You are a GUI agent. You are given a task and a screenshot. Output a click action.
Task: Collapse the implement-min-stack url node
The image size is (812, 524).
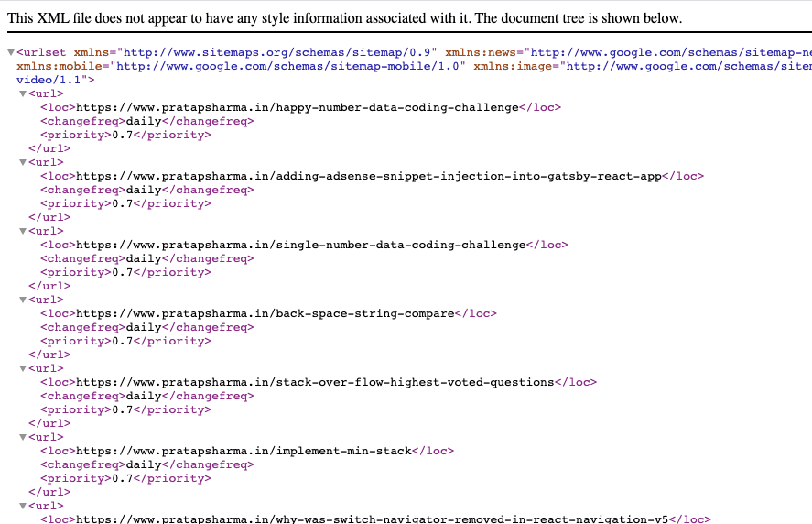pyautogui.click(x=23, y=437)
